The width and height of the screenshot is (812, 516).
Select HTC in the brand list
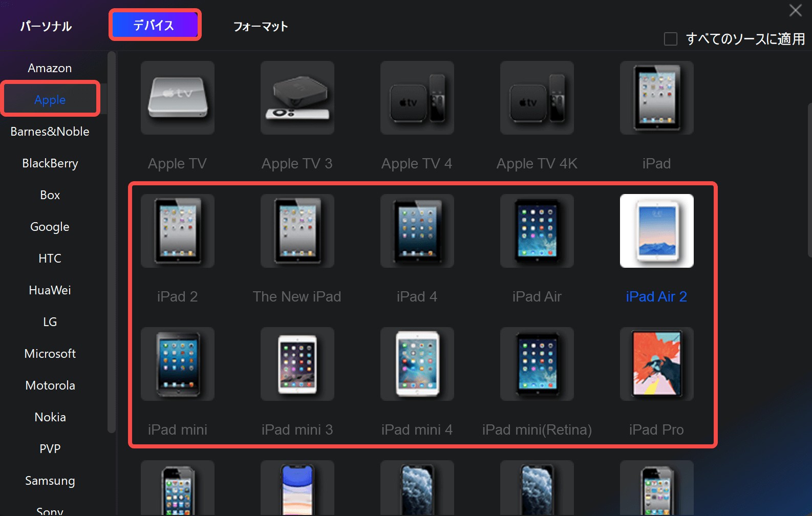(x=50, y=259)
